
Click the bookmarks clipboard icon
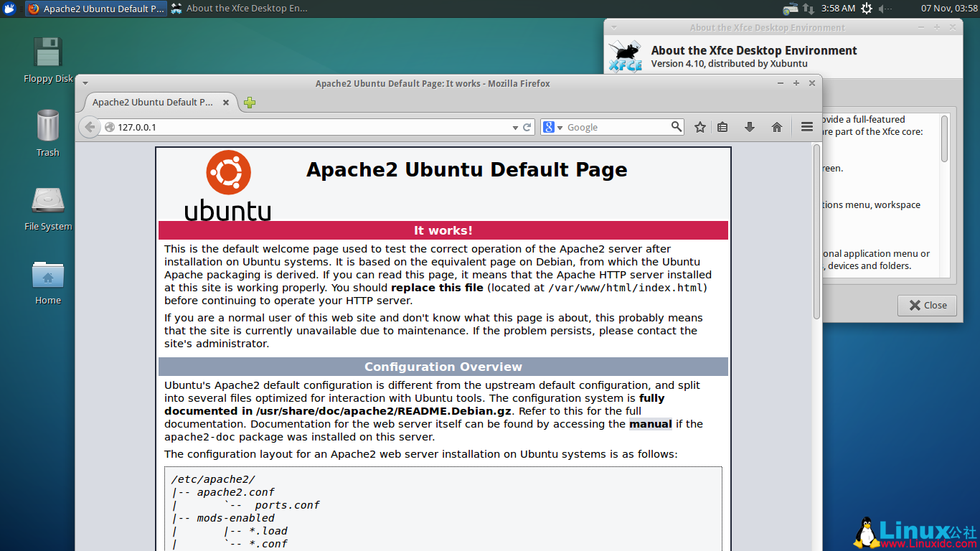tap(722, 126)
